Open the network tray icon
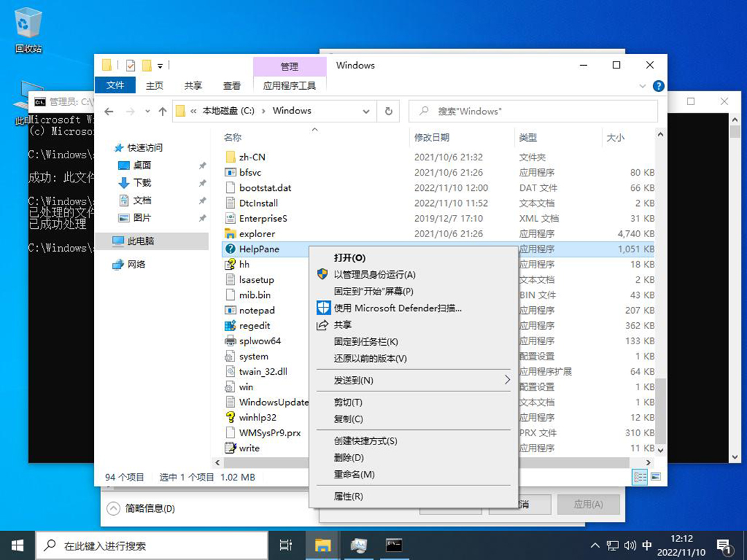747x560 pixels. (612, 545)
